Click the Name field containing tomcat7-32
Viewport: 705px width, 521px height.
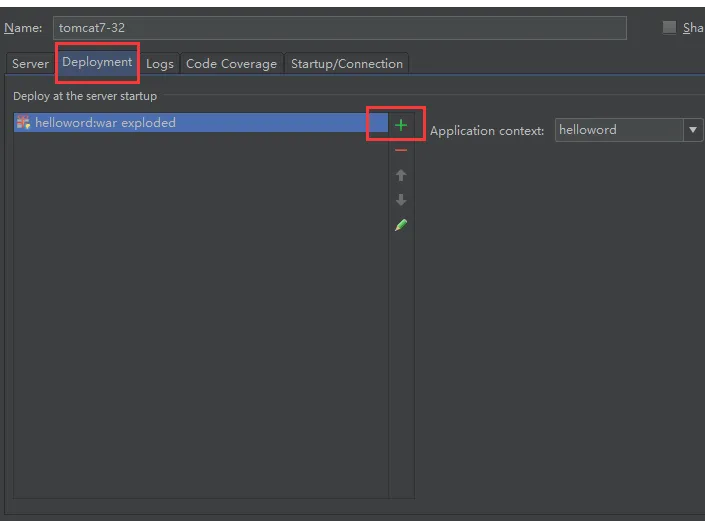pyautogui.click(x=340, y=28)
